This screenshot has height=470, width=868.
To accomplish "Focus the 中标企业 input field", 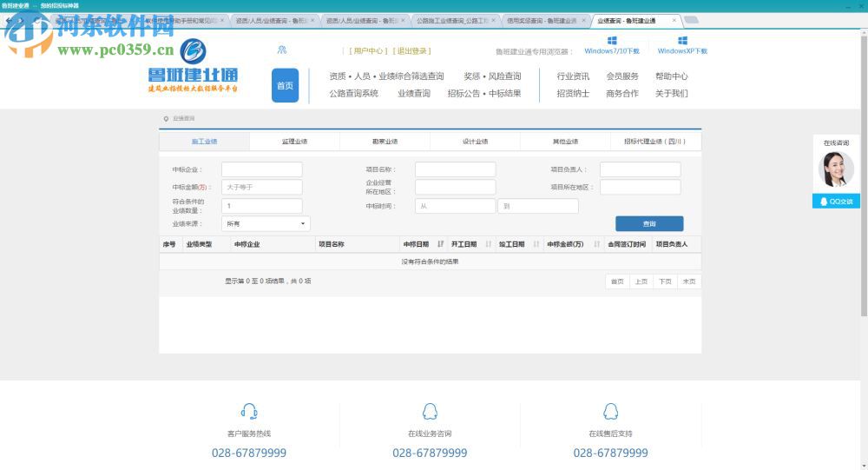I will click(262, 169).
